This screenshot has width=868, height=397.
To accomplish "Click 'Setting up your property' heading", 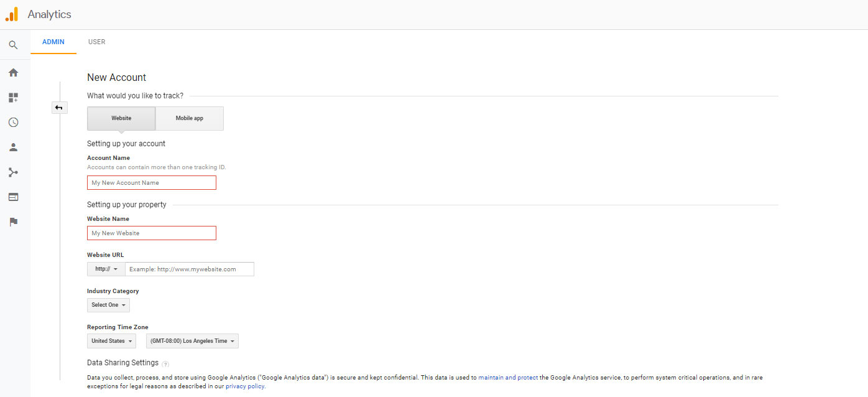I will tap(127, 205).
